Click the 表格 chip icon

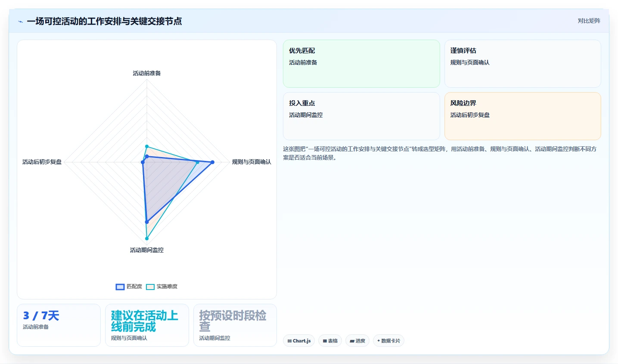click(x=325, y=341)
